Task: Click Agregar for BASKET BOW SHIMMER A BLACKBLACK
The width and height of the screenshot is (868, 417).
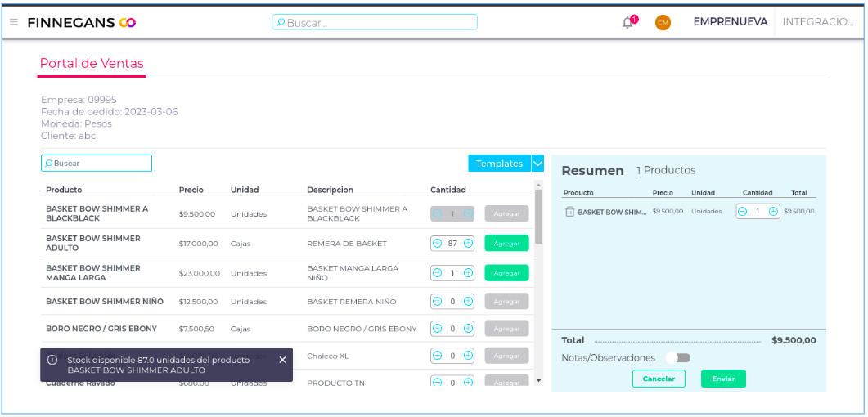Action: click(x=506, y=213)
